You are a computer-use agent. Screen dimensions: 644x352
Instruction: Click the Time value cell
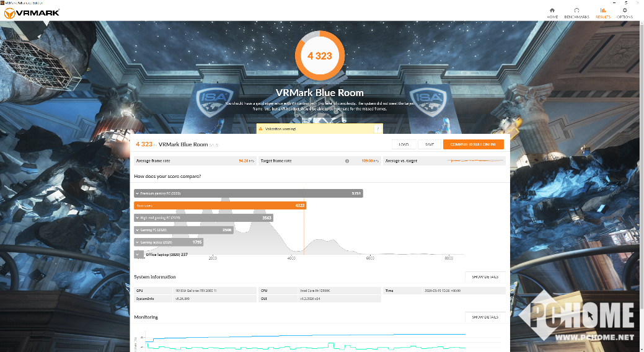[x=464, y=291]
